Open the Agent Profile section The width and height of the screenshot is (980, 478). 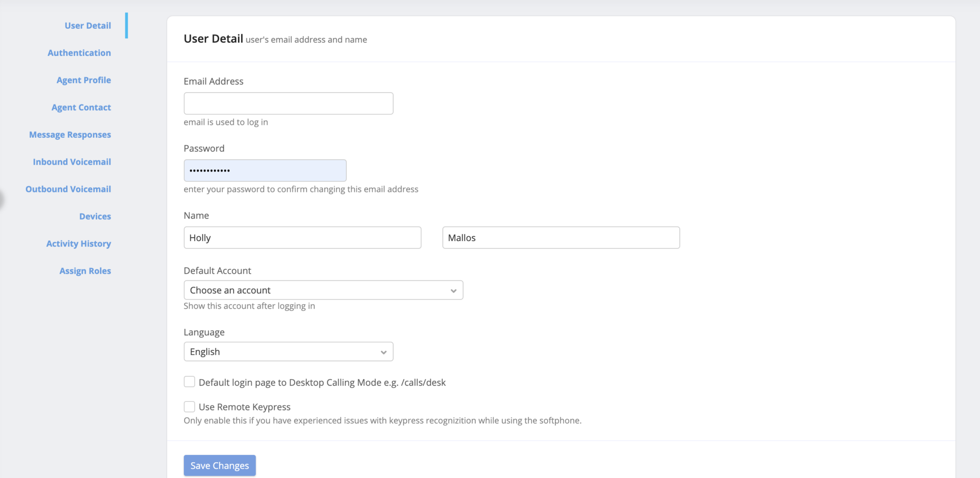(x=83, y=80)
